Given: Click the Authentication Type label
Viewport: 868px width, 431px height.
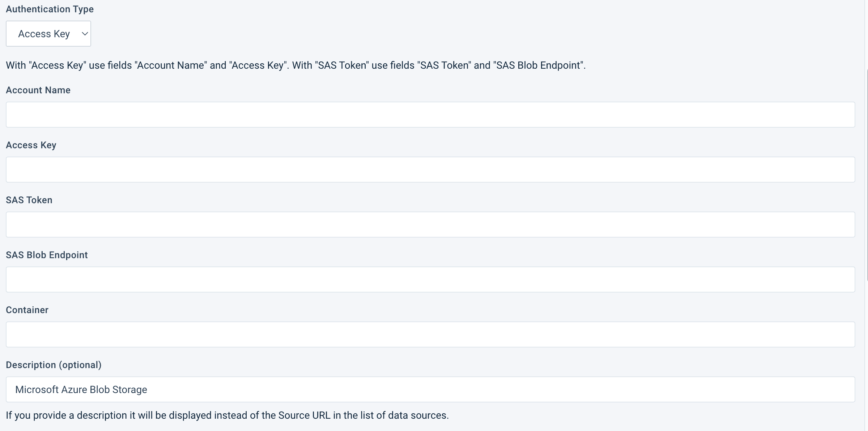Looking at the screenshot, I should [50, 9].
